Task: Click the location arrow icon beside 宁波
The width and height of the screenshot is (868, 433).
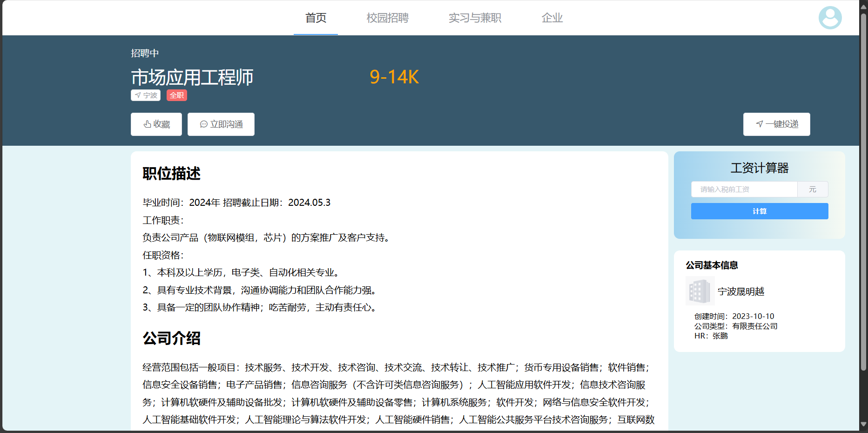Action: click(x=138, y=95)
